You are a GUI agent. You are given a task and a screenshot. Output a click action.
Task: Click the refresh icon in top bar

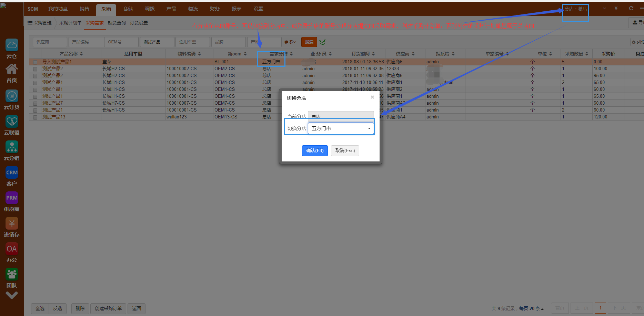pos(631,9)
